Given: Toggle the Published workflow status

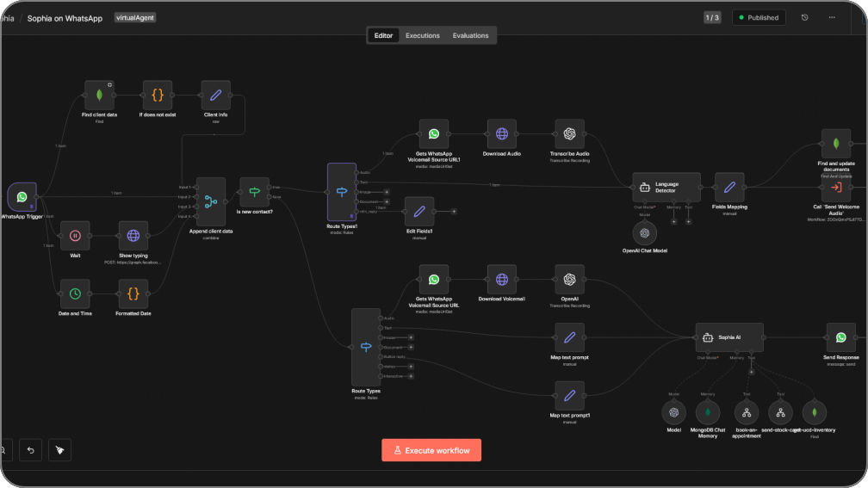Looking at the screenshot, I should [759, 17].
